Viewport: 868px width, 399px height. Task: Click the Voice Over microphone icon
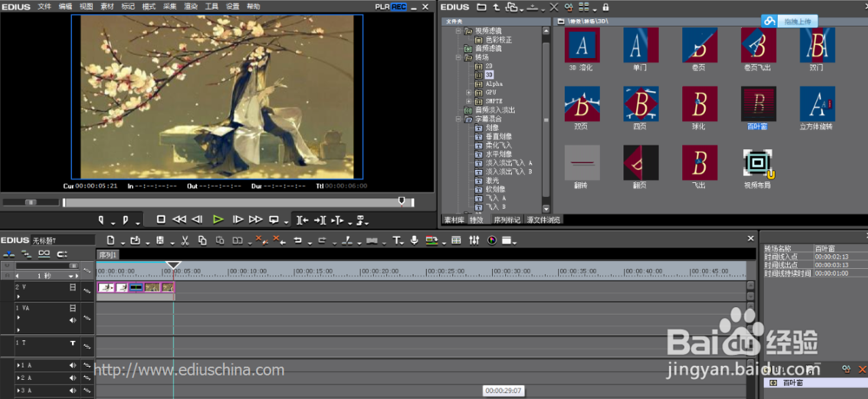414,240
